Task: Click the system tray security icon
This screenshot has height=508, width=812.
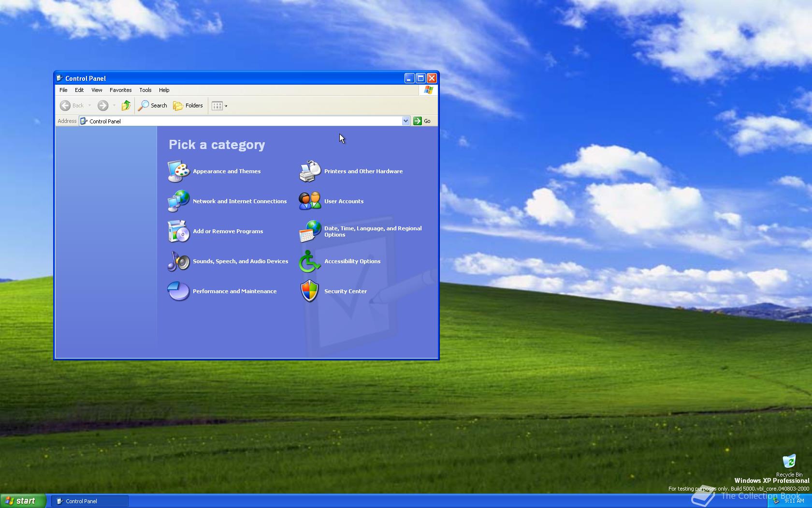Action: (776, 501)
